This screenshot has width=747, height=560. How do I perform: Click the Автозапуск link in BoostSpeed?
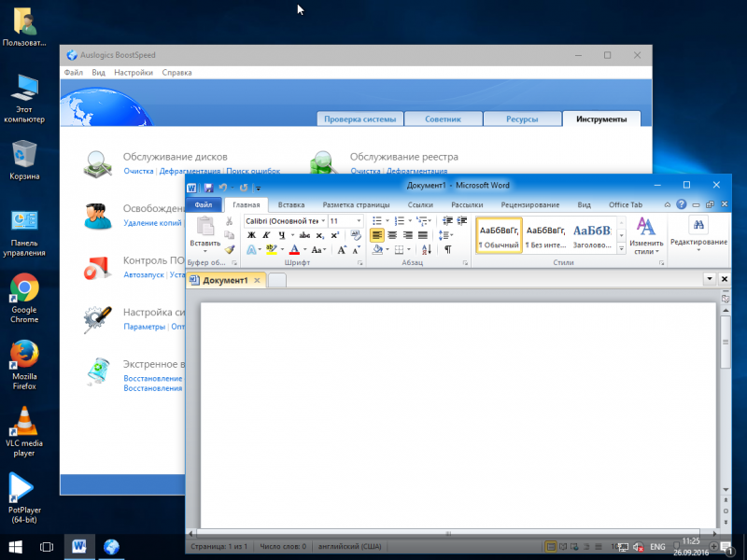pyautogui.click(x=144, y=274)
